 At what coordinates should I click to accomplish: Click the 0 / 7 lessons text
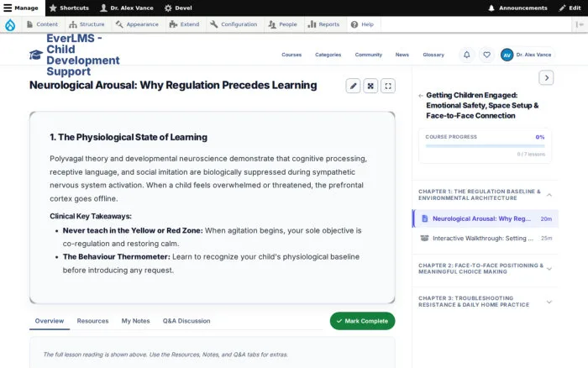[x=531, y=155]
